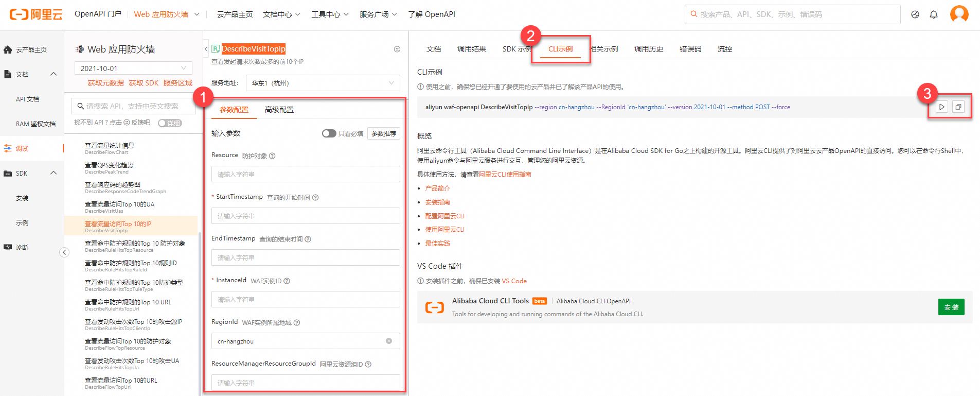The image size is (980, 396).
Task: Open the 文档中心 menu
Action: click(x=281, y=14)
